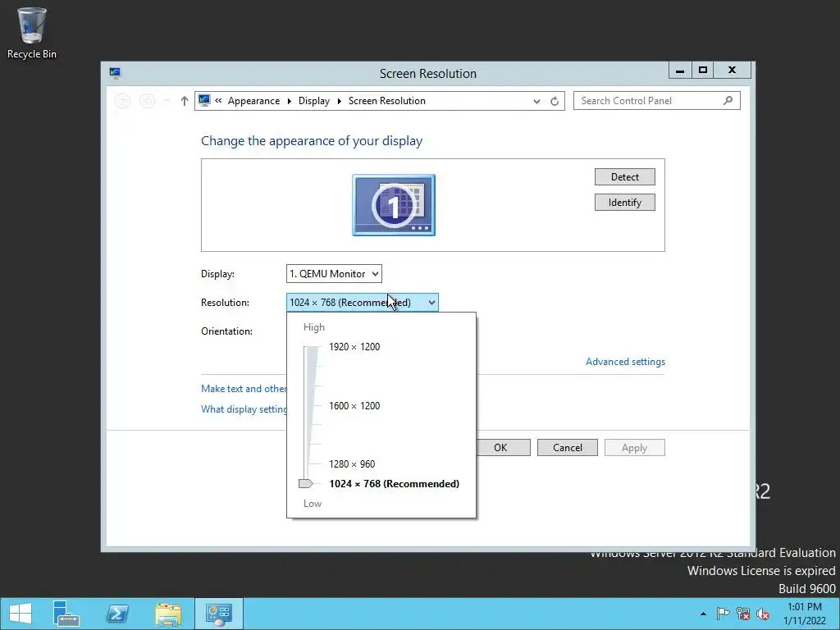840x630 pixels.
Task: Select the monitor 1 display thumbnail
Action: coord(394,205)
